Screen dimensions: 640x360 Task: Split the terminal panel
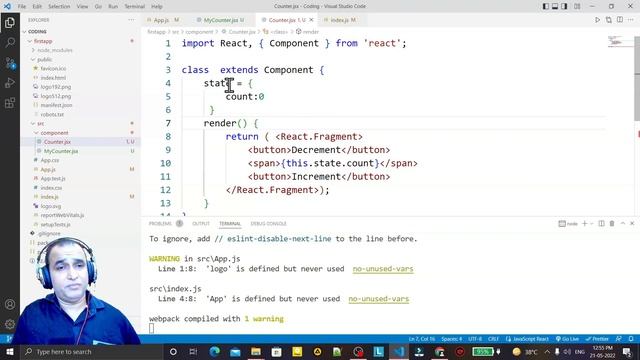[x=601, y=223]
